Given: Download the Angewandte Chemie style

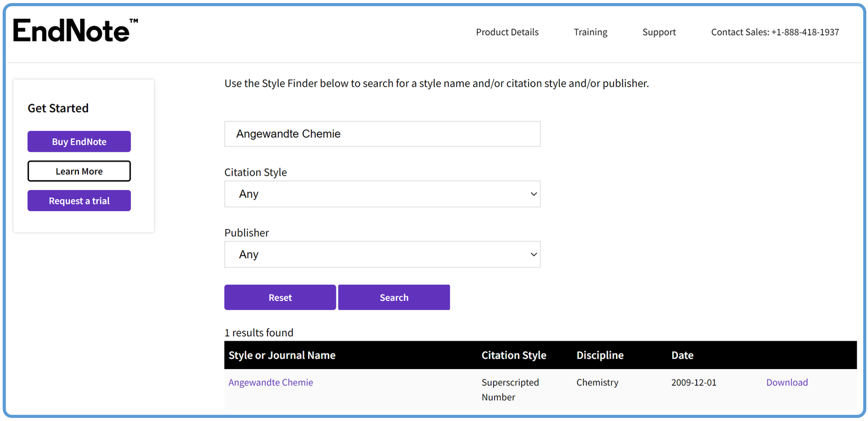Looking at the screenshot, I should 787,382.
